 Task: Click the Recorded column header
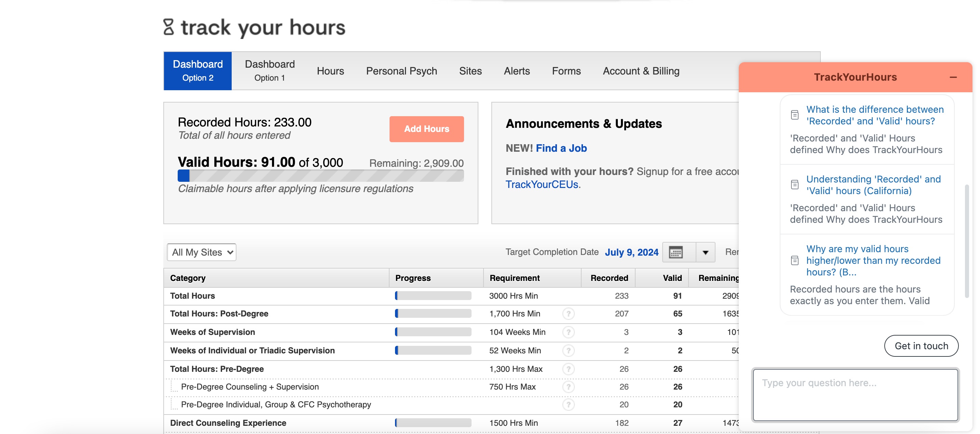click(x=609, y=278)
